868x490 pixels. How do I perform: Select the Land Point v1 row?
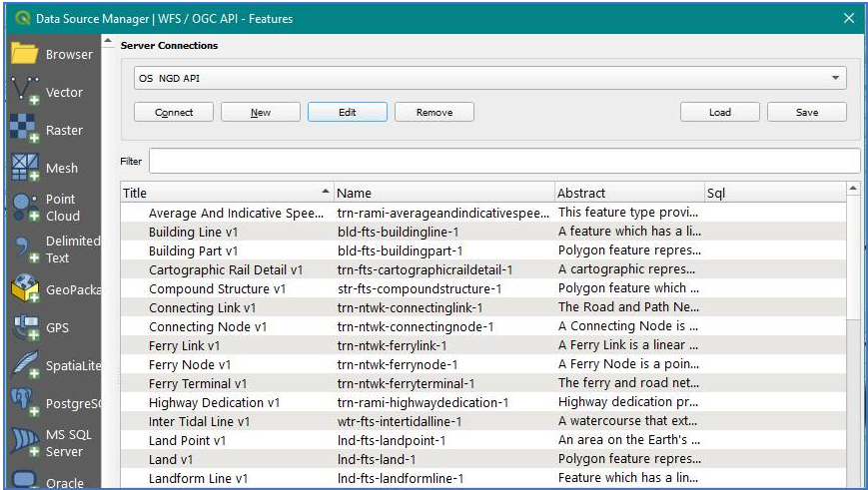(x=483, y=440)
